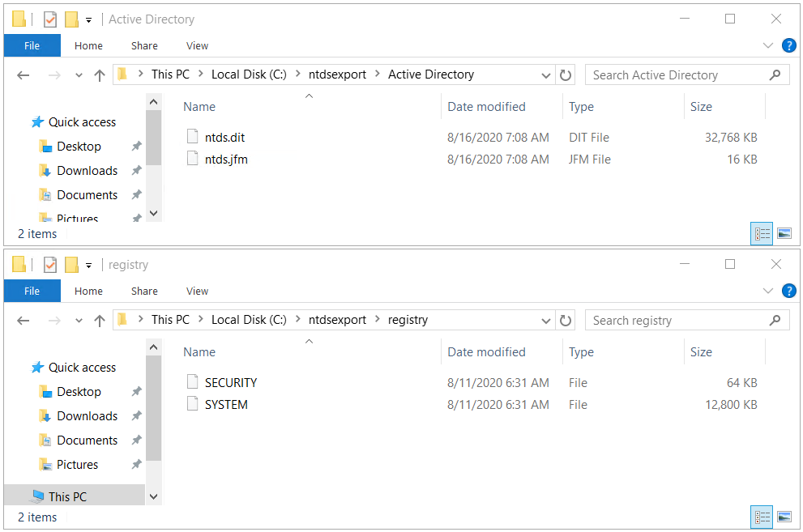The width and height of the screenshot is (803, 532).
Task: Expand address history dropdown in Active Directory window
Action: 546,75
